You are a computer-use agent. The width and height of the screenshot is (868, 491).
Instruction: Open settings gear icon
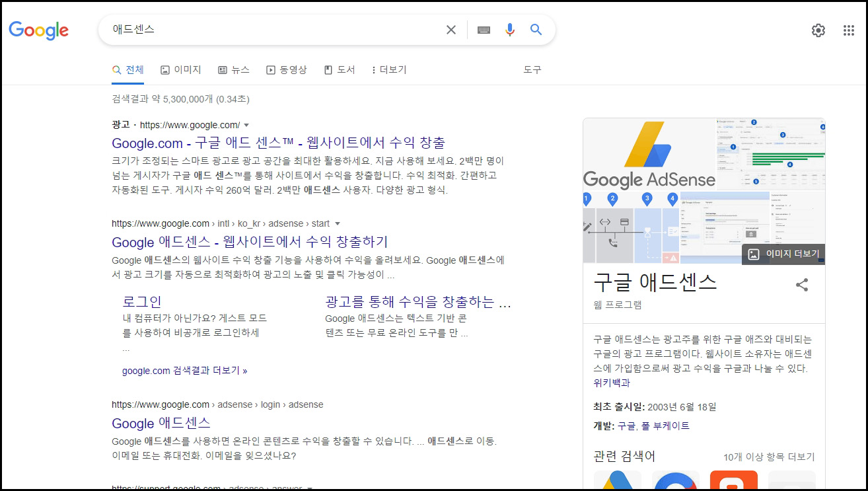point(818,30)
